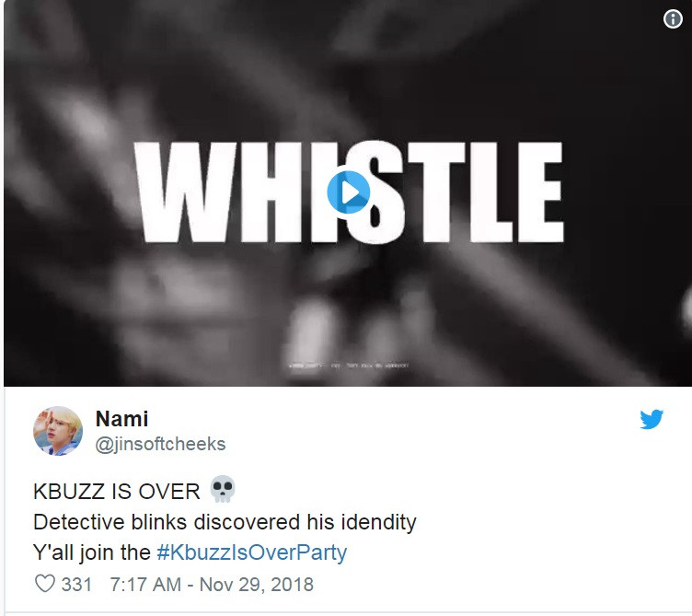Click the info icon on the video
The height and width of the screenshot is (616, 692).
pos(673,19)
